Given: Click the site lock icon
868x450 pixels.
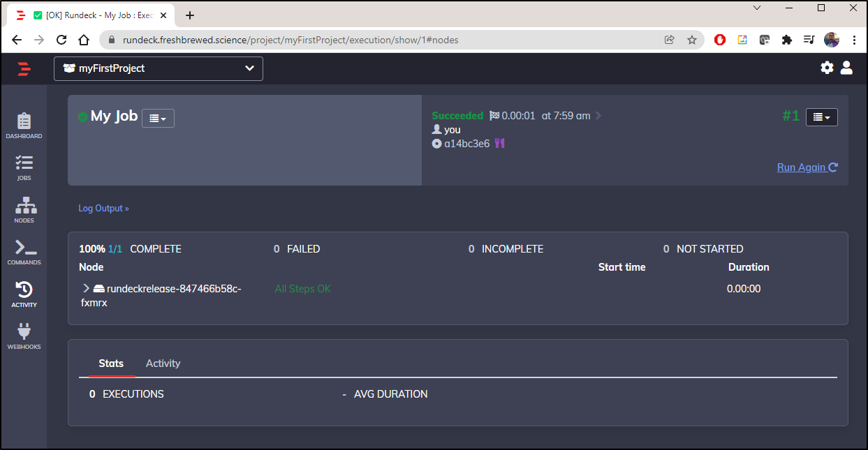Looking at the screenshot, I should point(110,40).
